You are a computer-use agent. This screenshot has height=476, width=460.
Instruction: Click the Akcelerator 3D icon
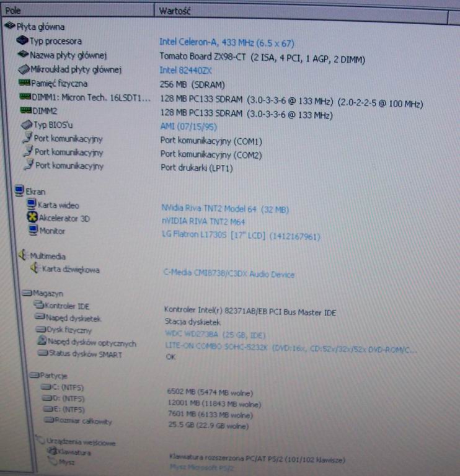click(32, 217)
